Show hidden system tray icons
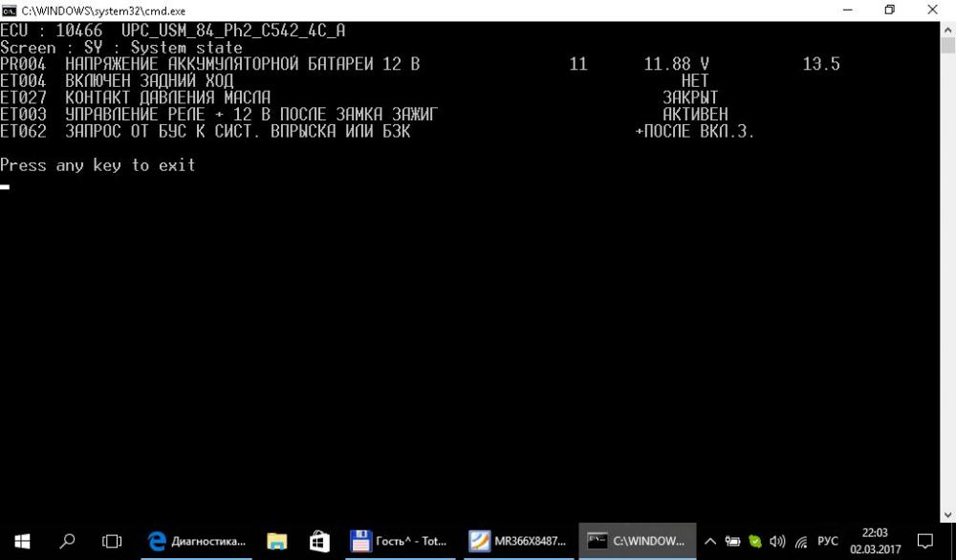The height and width of the screenshot is (560, 956). (710, 541)
